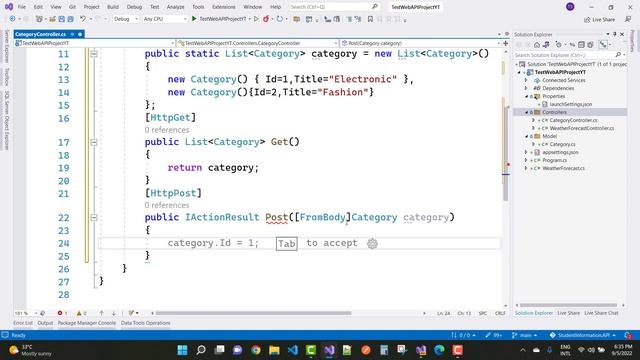Click the IntelliCode suggestion gear icon
640x360 pixels.
pyautogui.click(x=372, y=244)
